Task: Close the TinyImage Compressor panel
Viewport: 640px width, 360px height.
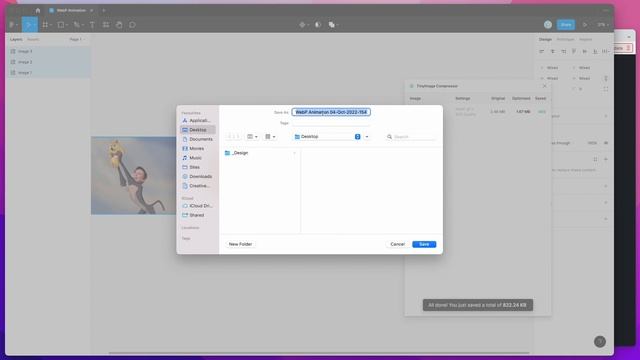Action: [x=544, y=86]
